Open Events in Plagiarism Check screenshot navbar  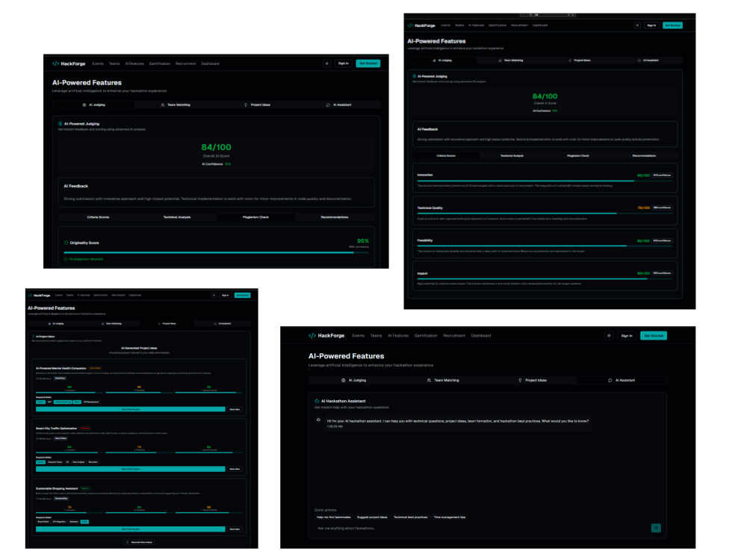tap(98, 63)
